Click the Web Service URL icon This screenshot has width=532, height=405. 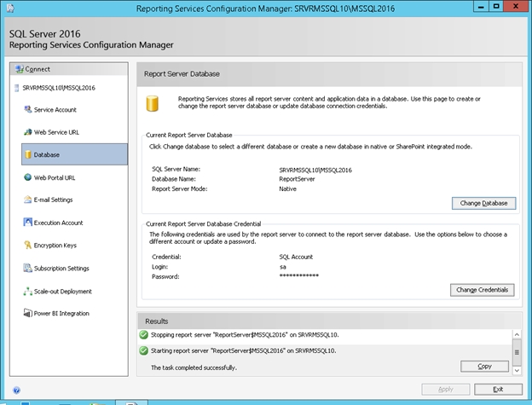coord(28,132)
